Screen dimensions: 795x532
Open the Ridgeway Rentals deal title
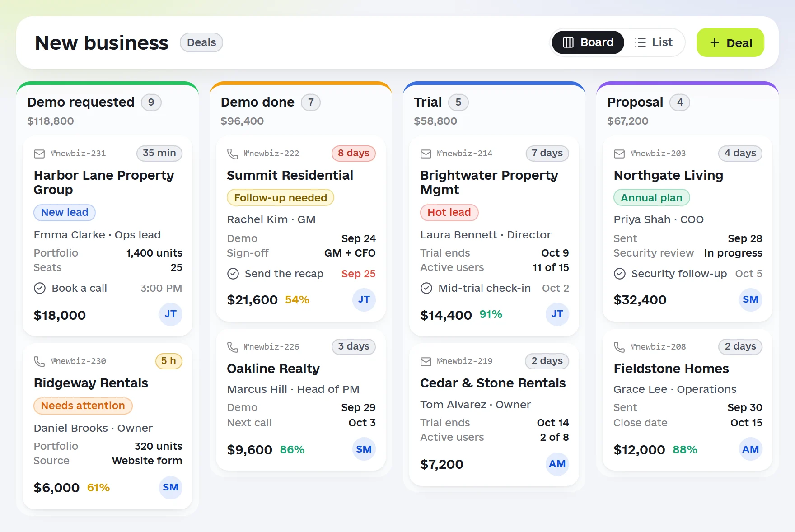tap(91, 383)
